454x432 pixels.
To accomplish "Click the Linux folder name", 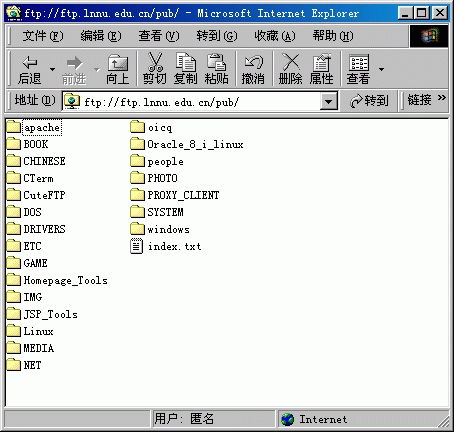I will click(38, 331).
